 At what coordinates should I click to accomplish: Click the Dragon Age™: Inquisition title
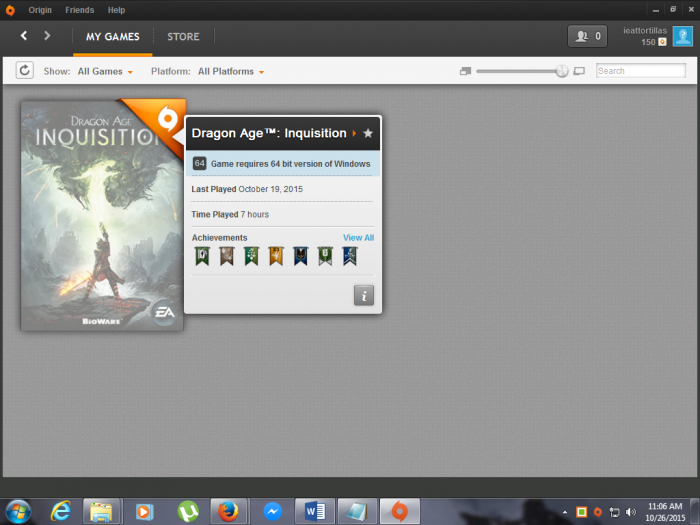[269, 133]
